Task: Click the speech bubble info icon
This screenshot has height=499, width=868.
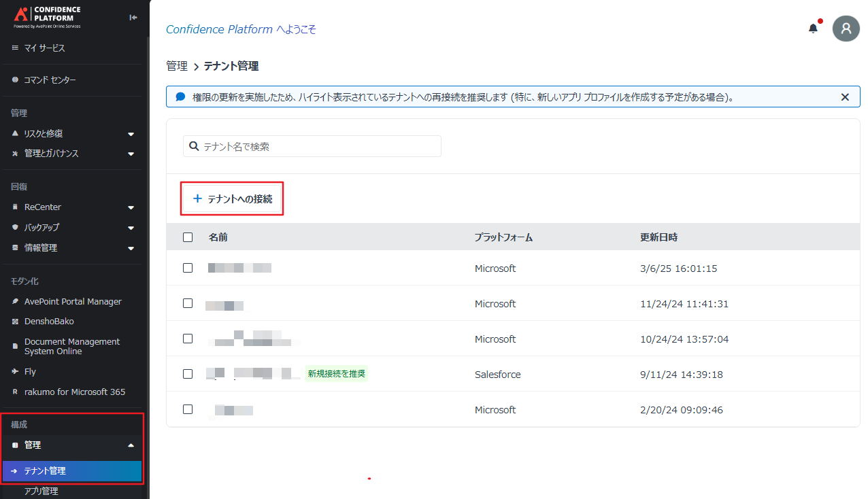Action: pyautogui.click(x=180, y=97)
